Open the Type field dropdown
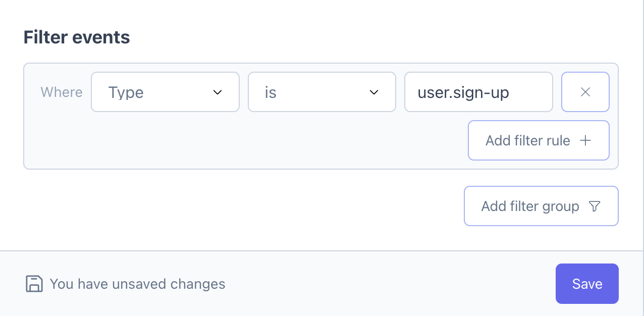644x316 pixels. click(165, 92)
